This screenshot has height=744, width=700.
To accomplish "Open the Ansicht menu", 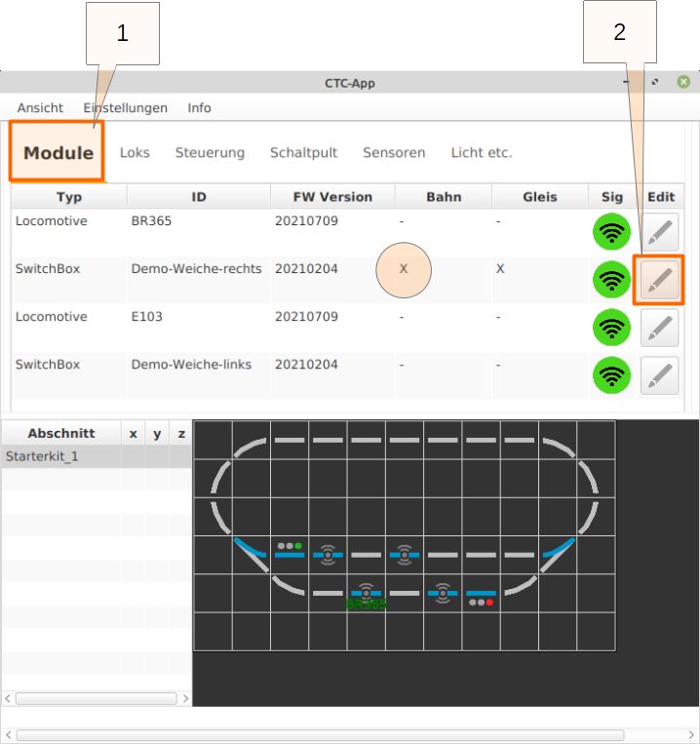I will pyautogui.click(x=40, y=107).
